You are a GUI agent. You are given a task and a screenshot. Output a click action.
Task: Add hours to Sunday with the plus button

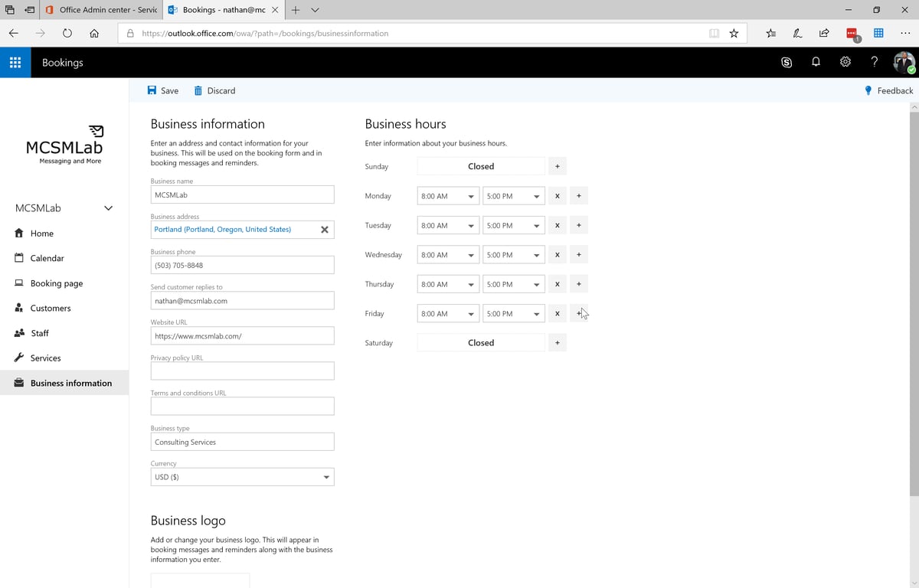click(557, 165)
